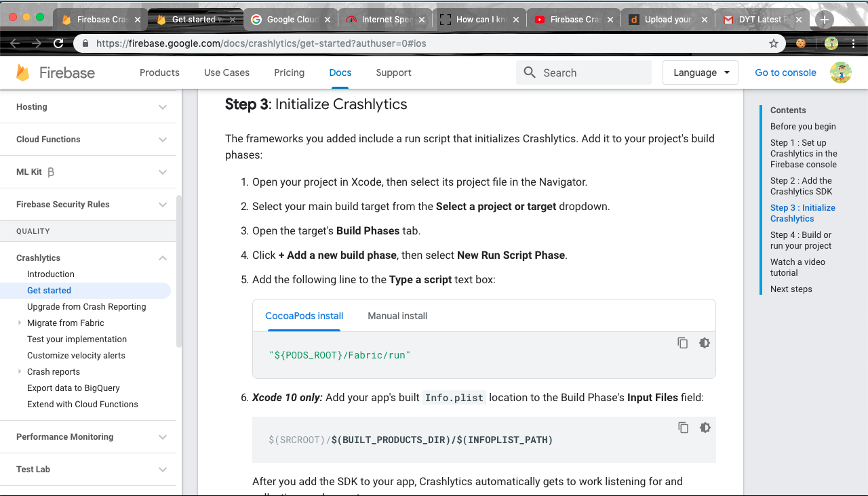
Task: Toggle dark theme on the CocoaPods code block
Action: (705, 343)
